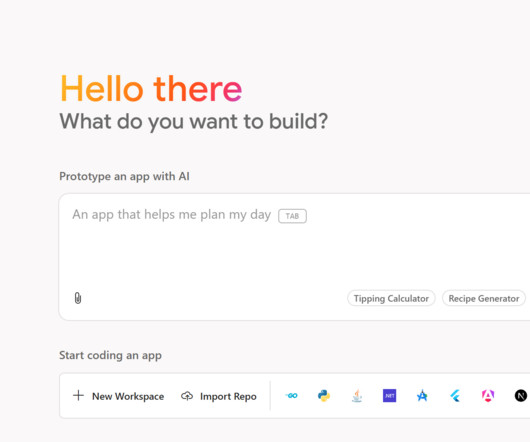Click the TAB key hint badge
The width and height of the screenshot is (530, 442).
click(x=292, y=216)
